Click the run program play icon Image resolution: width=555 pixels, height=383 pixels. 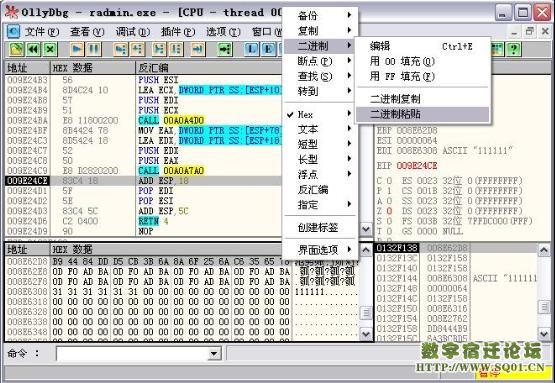tap(77, 49)
